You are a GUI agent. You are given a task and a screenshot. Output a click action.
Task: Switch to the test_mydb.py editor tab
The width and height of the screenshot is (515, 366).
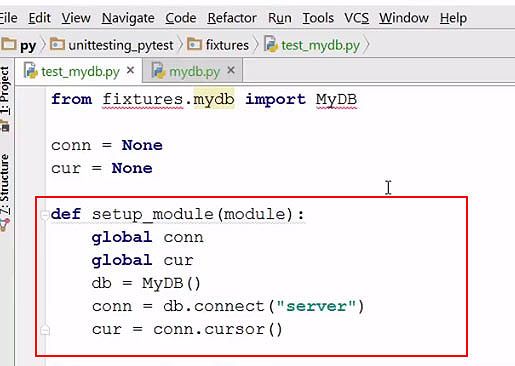(80, 71)
